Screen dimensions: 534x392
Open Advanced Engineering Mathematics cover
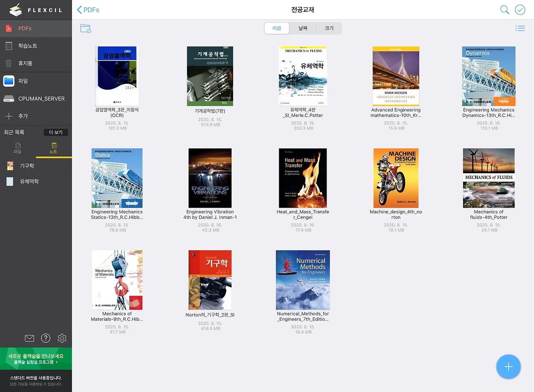[396, 76]
